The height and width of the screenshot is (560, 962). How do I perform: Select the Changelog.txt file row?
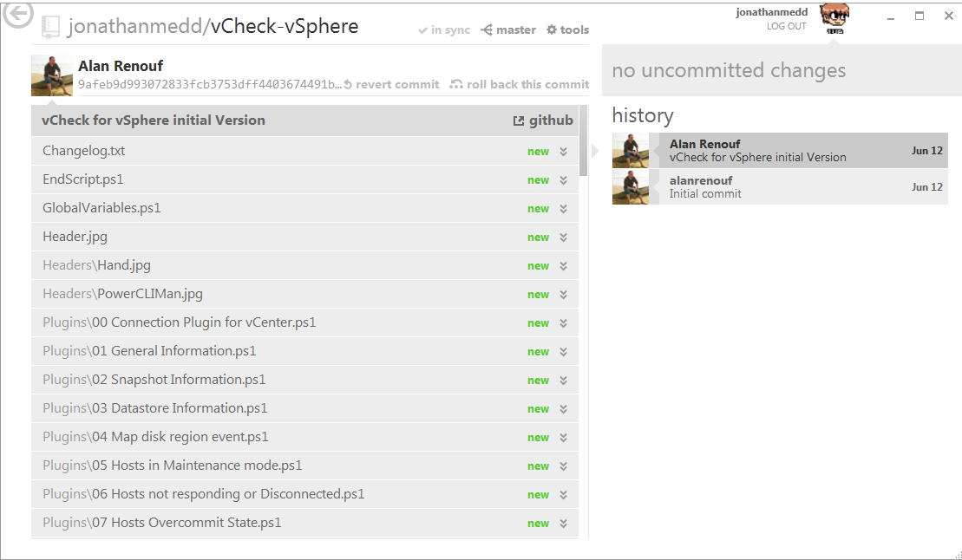[305, 151]
